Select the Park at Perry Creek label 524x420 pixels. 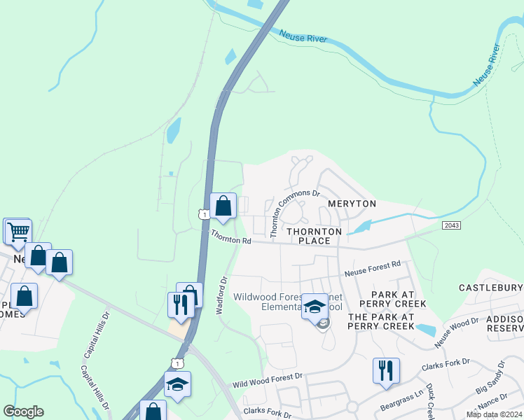click(393, 299)
